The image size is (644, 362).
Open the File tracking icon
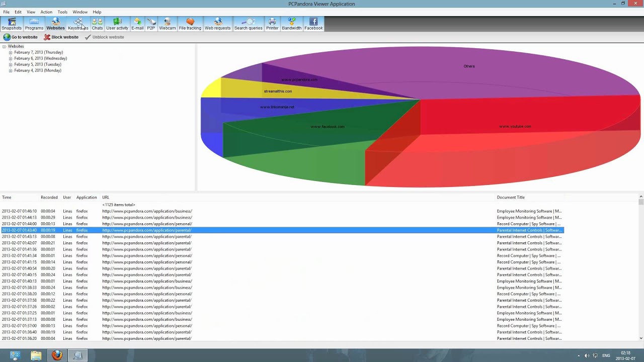190,24
